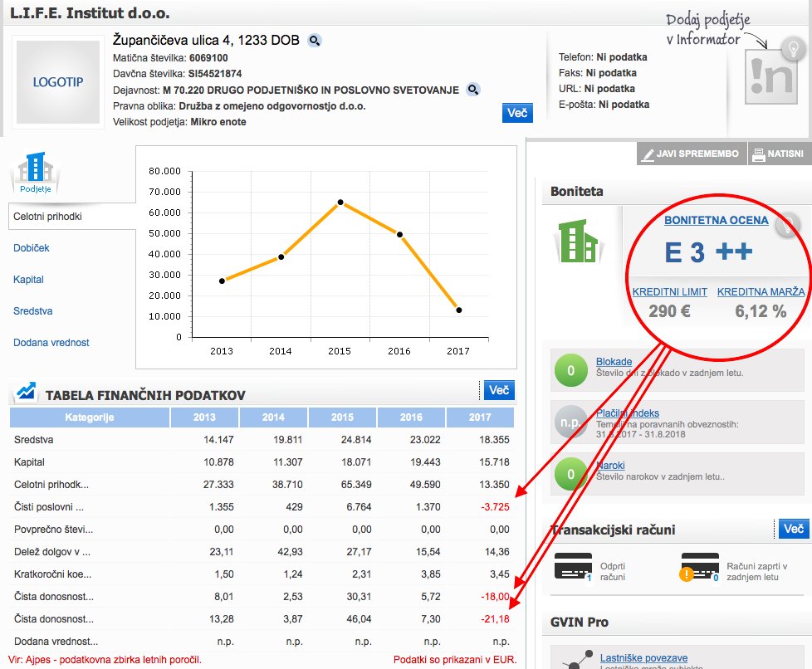Click the Računi zaprti card icon
Image resolution: width=812 pixels, height=669 pixels.
click(x=698, y=566)
